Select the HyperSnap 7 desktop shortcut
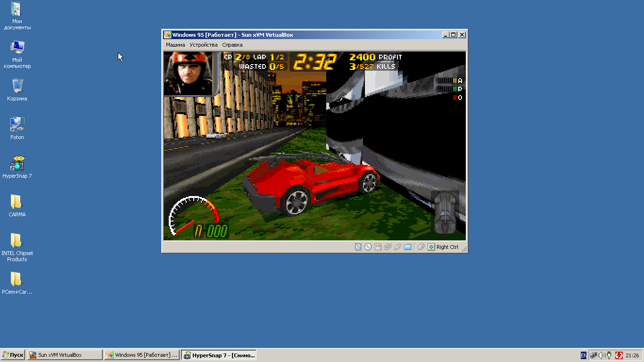 point(17,167)
